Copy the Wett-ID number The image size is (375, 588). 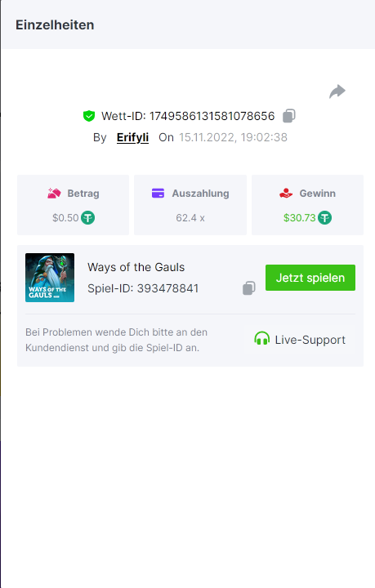[x=289, y=116]
